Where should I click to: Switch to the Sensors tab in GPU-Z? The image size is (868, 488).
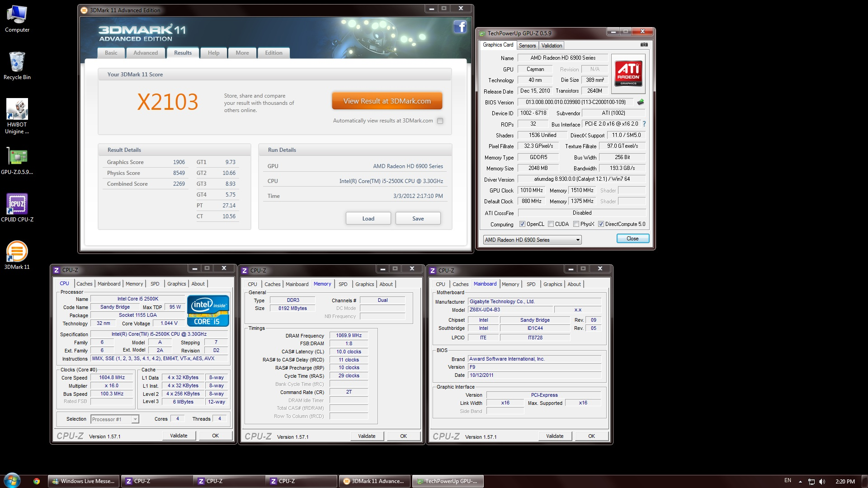coord(527,46)
